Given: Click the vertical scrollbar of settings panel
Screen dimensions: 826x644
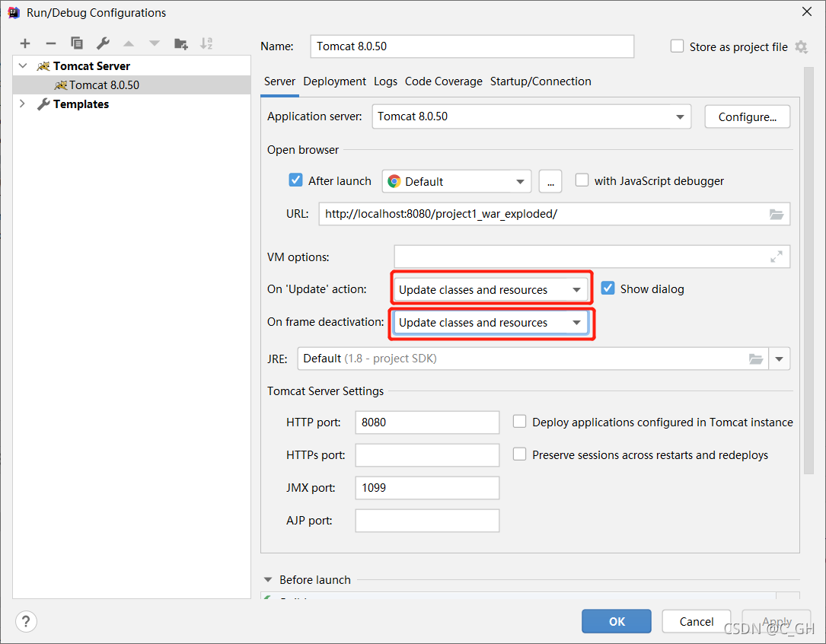Looking at the screenshot, I should pyautogui.click(x=808, y=271).
